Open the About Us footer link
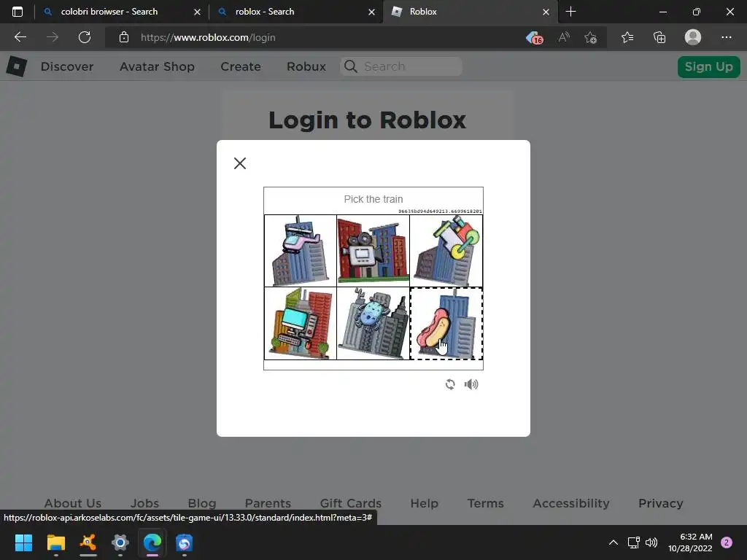The image size is (747, 560). pyautogui.click(x=73, y=503)
